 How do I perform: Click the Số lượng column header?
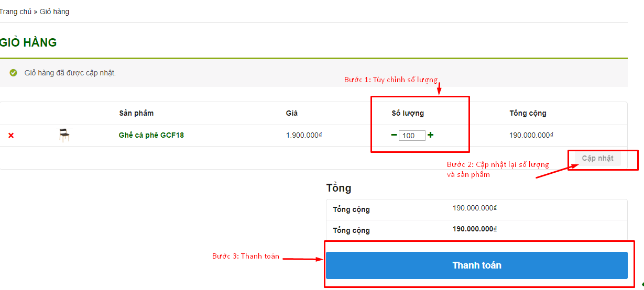(408, 113)
